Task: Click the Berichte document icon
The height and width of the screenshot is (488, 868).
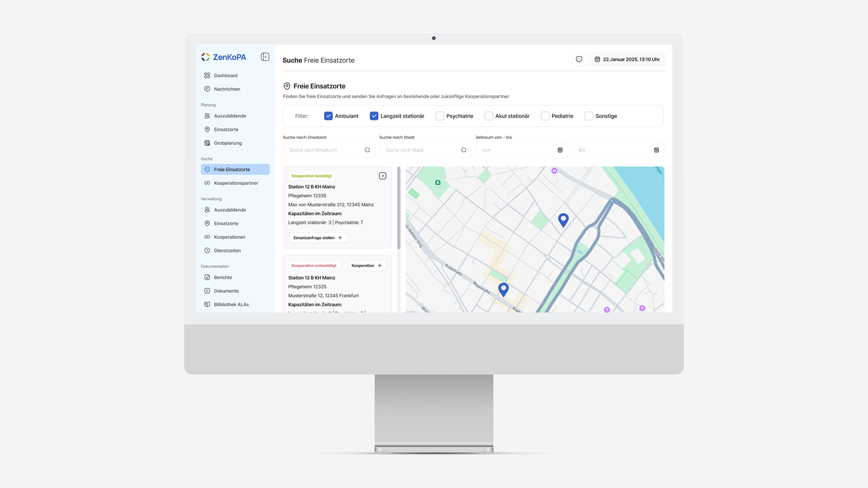Action: click(207, 277)
